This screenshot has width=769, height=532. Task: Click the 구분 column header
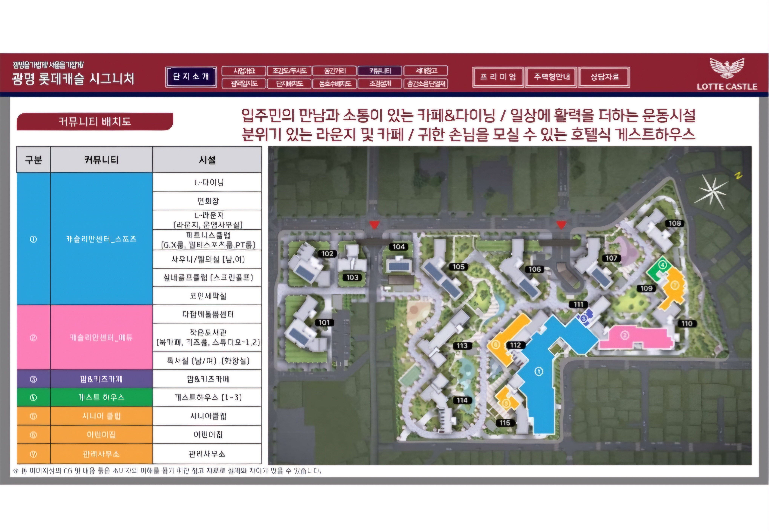pyautogui.click(x=34, y=160)
